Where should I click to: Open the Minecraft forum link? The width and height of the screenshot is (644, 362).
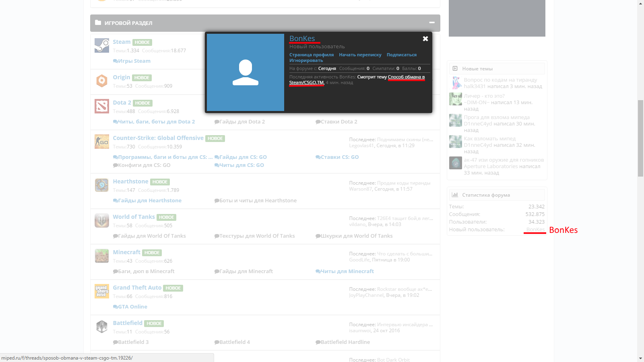pos(126,252)
